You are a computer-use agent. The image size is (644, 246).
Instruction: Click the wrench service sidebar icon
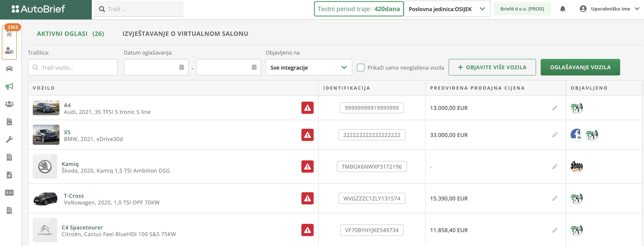pos(9,139)
